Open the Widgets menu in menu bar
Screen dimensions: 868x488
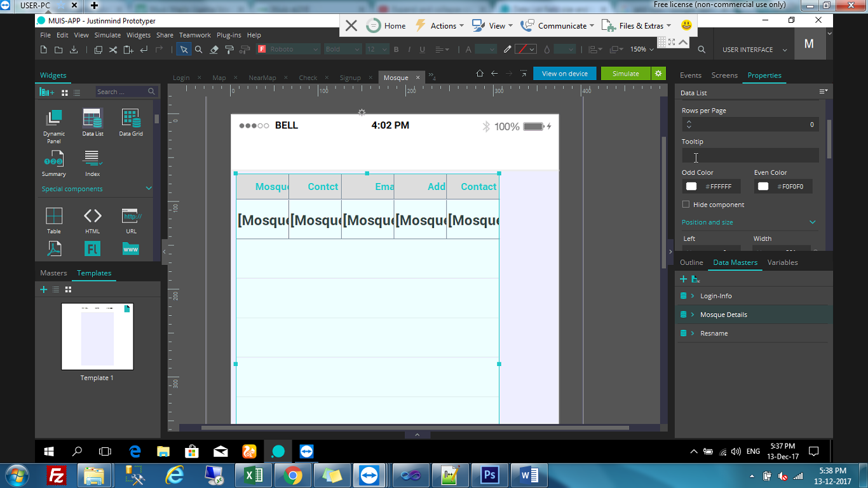tap(139, 35)
